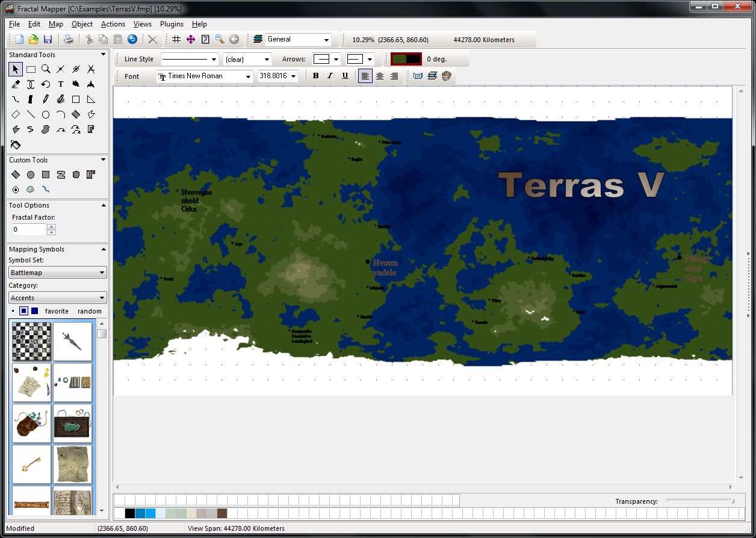This screenshot has width=756, height=538.
Task: Select the large symbol size option
Action: (x=34, y=311)
